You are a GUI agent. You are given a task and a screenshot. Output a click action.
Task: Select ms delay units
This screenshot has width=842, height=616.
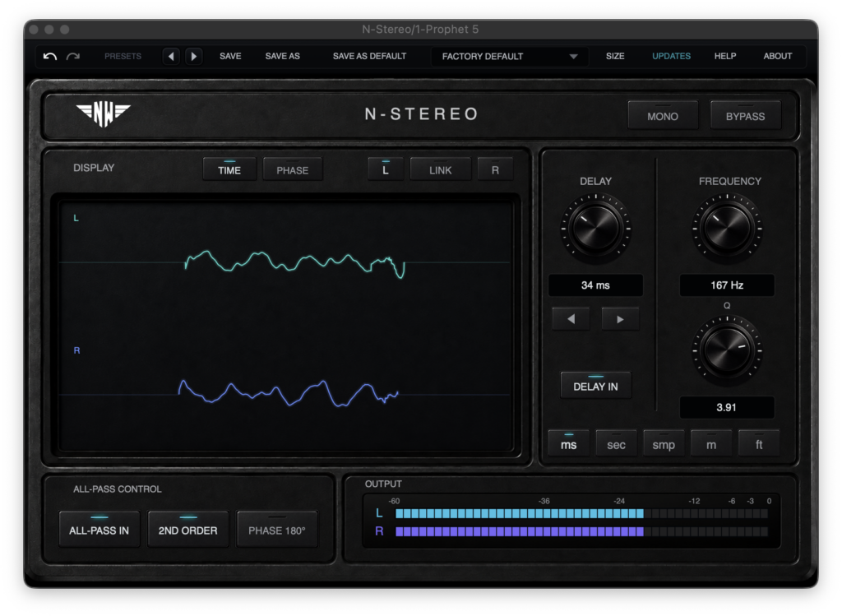pyautogui.click(x=569, y=443)
